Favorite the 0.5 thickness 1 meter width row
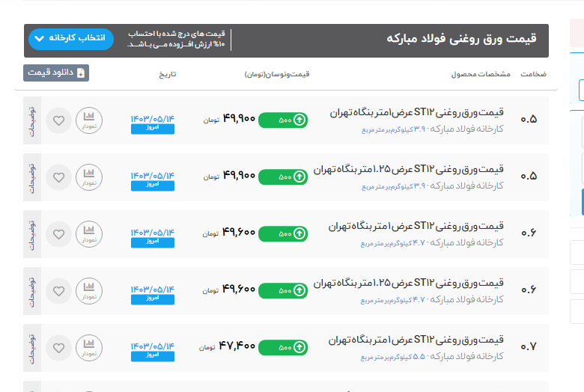Screen dimensions: 584x392 coord(58,120)
